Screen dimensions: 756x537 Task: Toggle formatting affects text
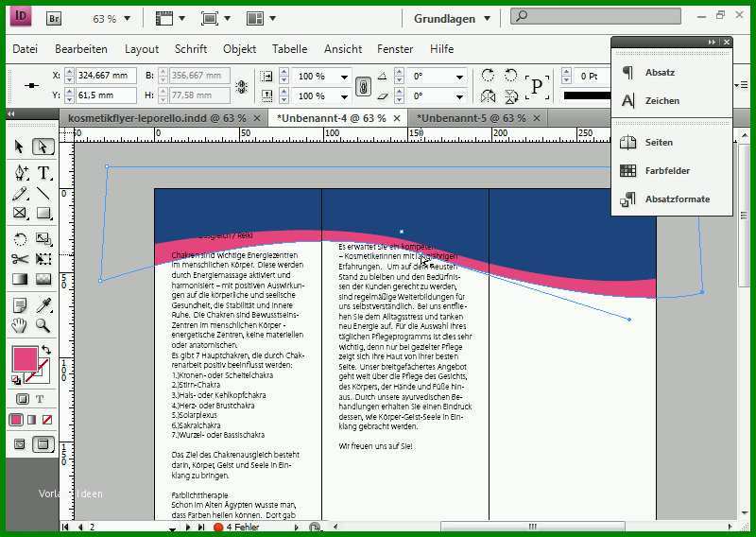(40, 399)
